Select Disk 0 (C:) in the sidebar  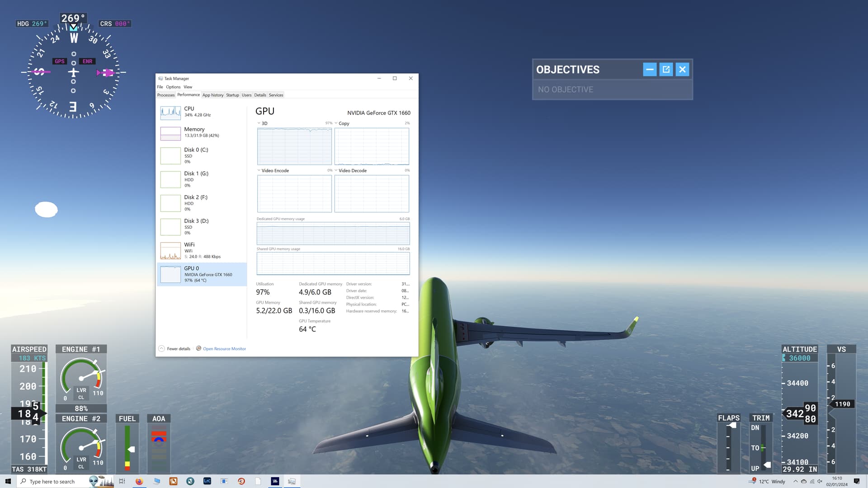[202, 155]
